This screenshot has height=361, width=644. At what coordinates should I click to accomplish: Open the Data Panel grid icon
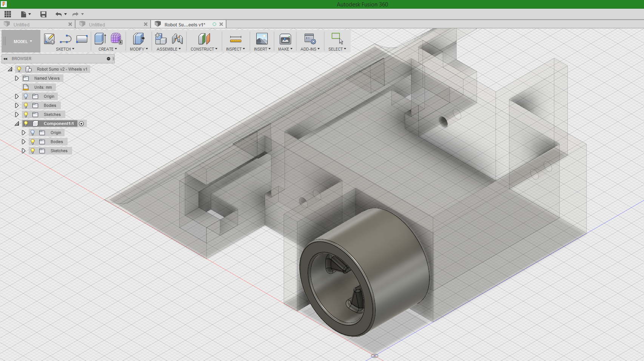tap(7, 14)
